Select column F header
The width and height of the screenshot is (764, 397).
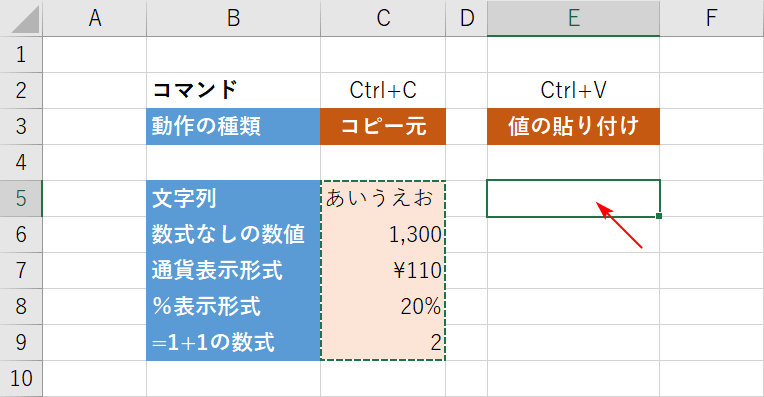coord(712,18)
